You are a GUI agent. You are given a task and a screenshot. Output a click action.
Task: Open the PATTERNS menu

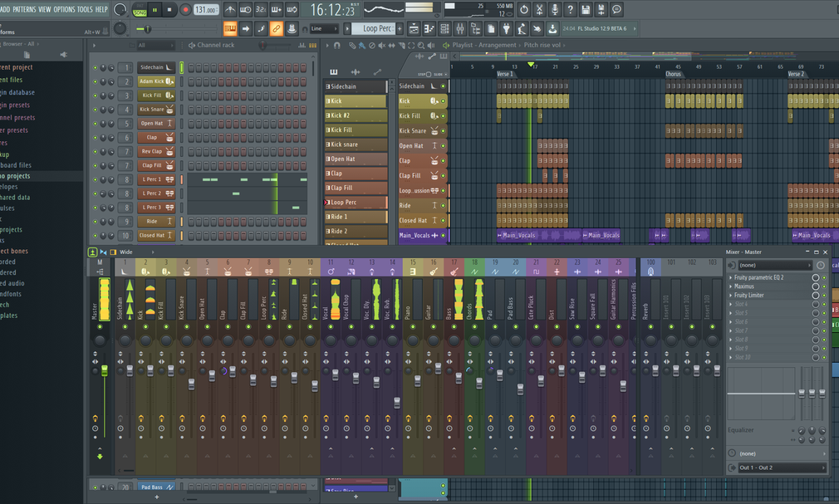click(24, 9)
